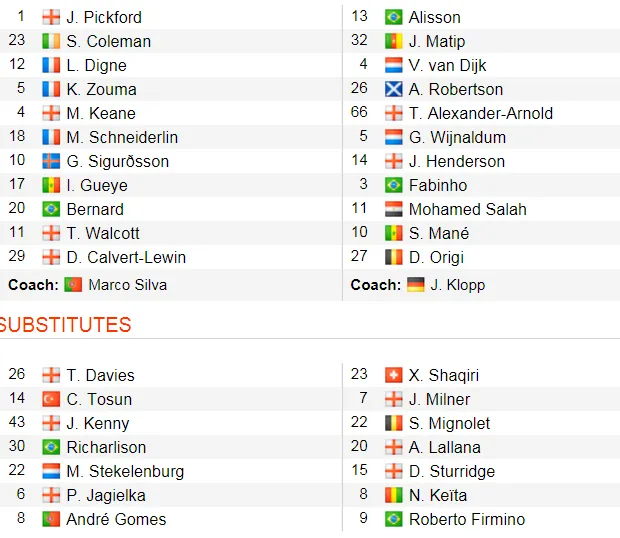Click the Brazil flag next to Alisson
The width and height of the screenshot is (620, 538).
[x=394, y=17]
